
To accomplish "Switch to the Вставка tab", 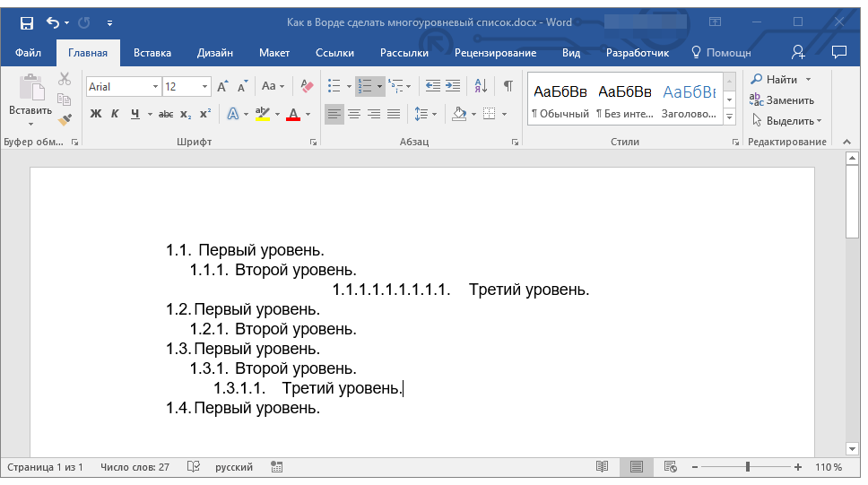I will pyautogui.click(x=152, y=53).
